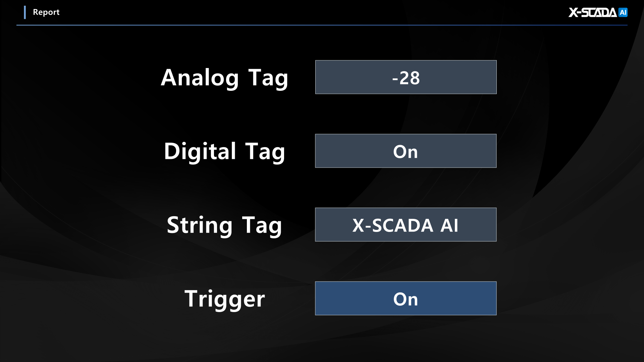Click the word String in its label
The height and width of the screenshot is (362, 644).
(x=200, y=225)
